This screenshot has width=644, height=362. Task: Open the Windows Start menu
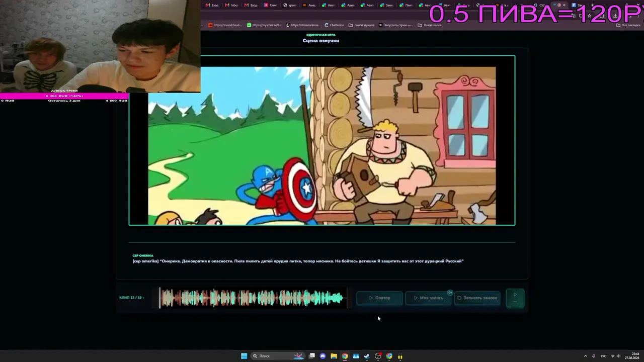coord(244,356)
